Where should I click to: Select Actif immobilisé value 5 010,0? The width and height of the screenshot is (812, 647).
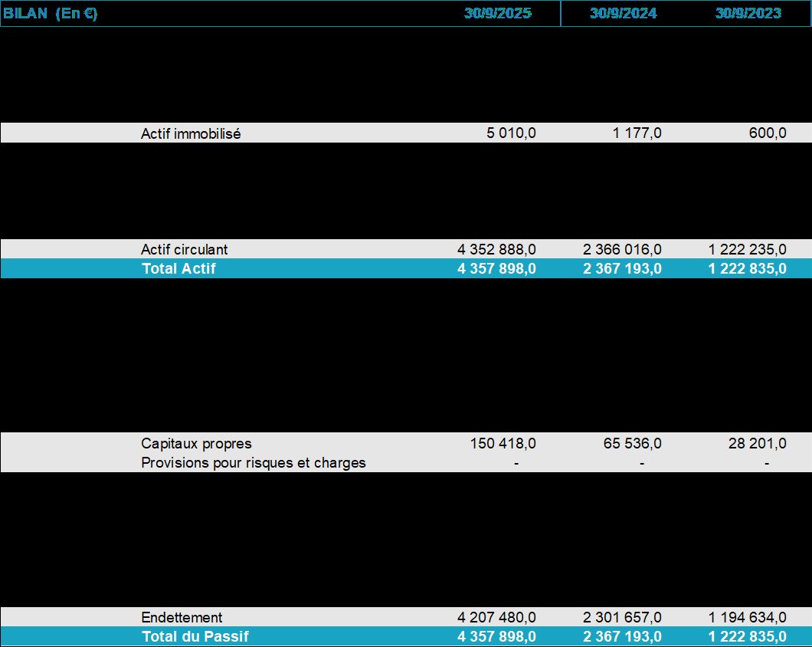[x=511, y=133]
